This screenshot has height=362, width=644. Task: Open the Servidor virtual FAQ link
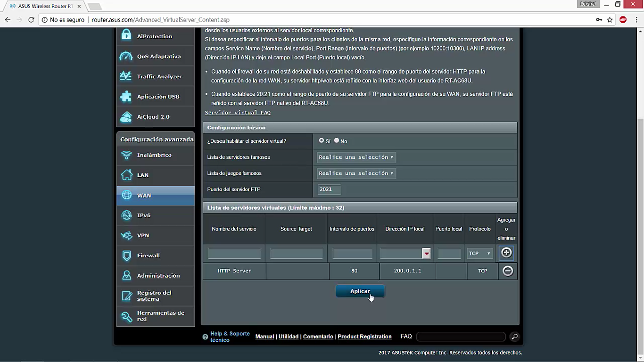(x=238, y=113)
